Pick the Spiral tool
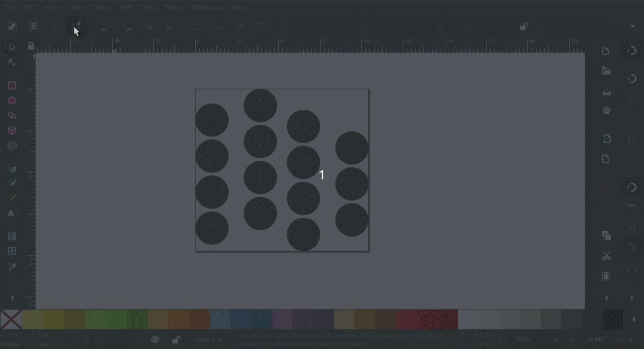Image resolution: width=644 pixels, height=349 pixels. (x=11, y=145)
